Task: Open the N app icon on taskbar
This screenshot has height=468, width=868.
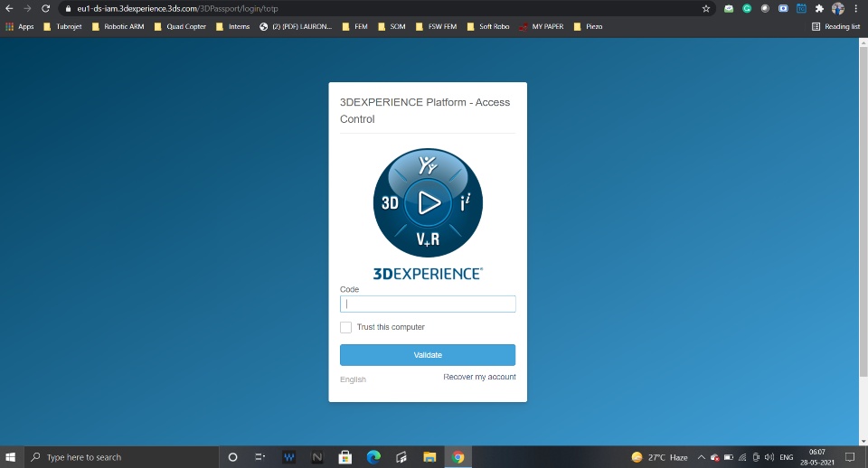Action: 316,457
